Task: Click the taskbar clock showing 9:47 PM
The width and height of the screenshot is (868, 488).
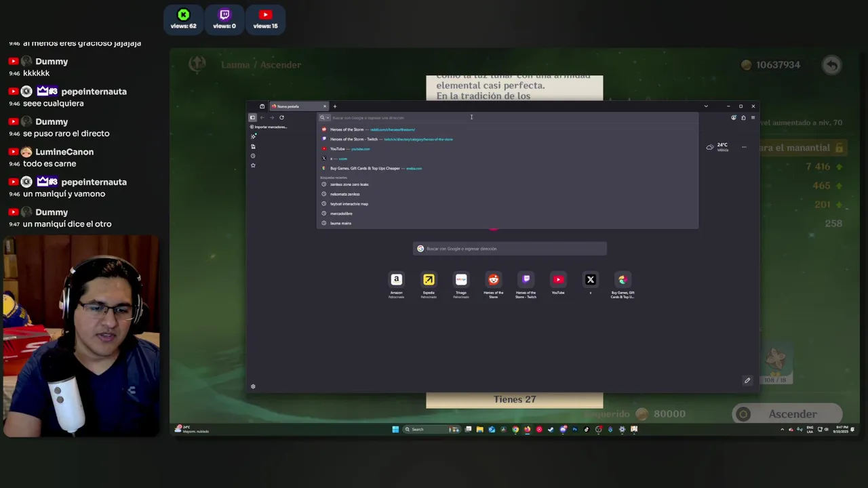Action: (x=840, y=429)
